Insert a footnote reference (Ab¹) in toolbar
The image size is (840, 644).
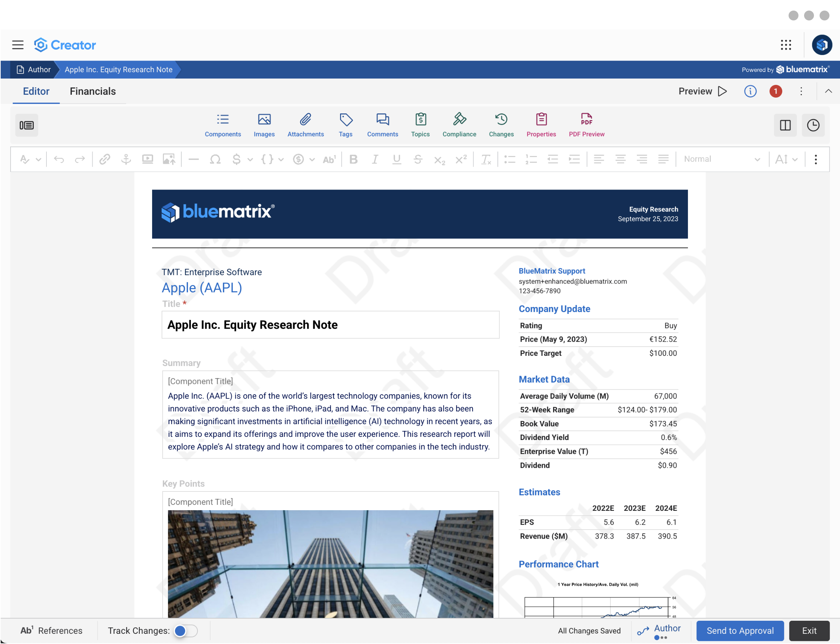(329, 159)
